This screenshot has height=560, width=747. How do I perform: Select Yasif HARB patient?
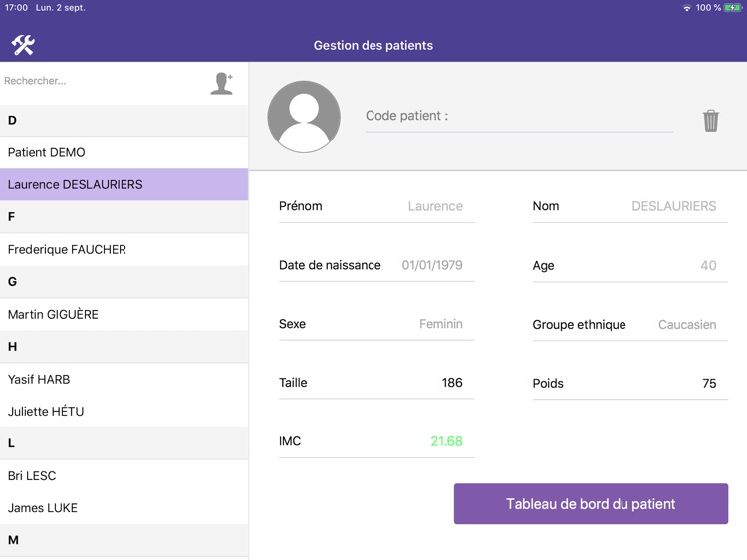(x=124, y=379)
